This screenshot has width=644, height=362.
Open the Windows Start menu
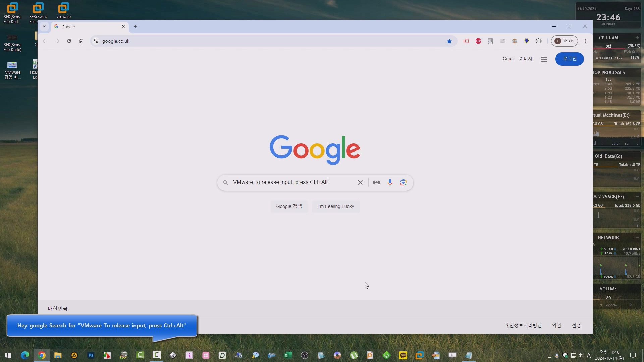tap(8, 355)
